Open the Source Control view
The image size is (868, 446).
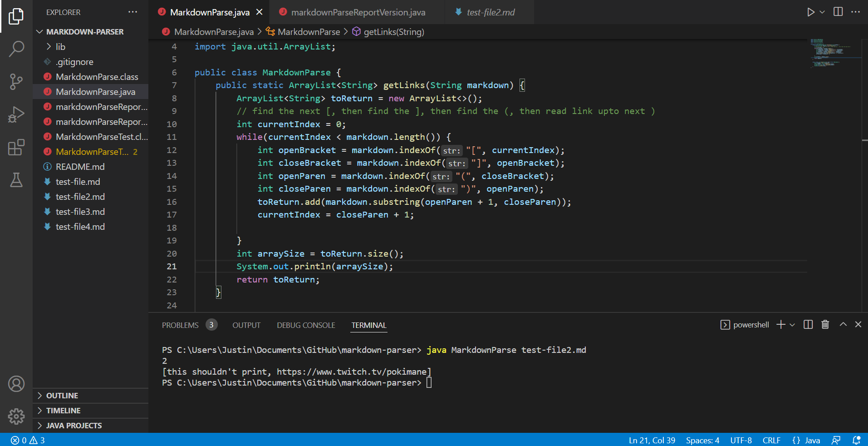16,82
